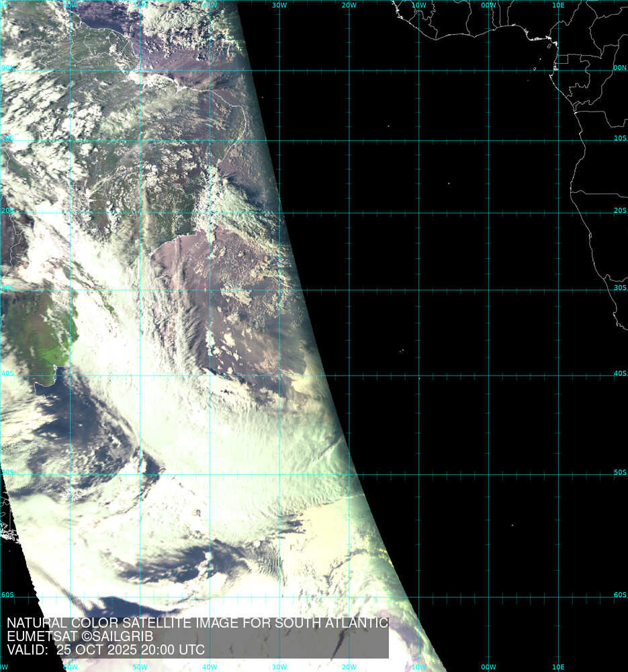Screen dimensions: 628x672
Task: Select the 40W longitude label along the bottom edge
Action: point(210,667)
